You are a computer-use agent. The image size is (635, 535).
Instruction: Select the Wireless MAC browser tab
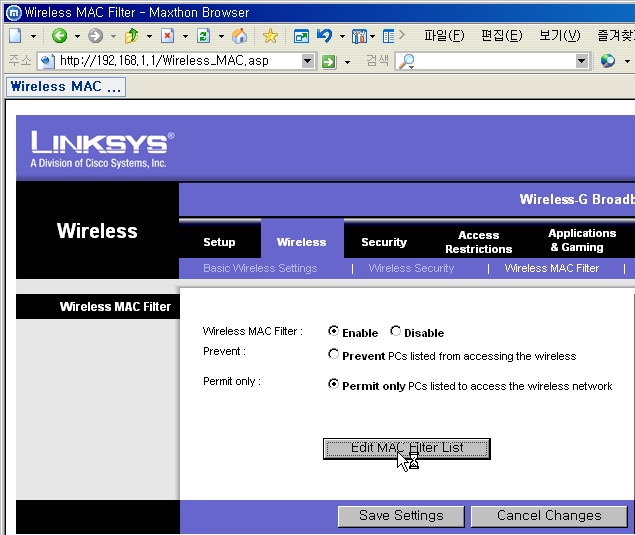coord(66,87)
